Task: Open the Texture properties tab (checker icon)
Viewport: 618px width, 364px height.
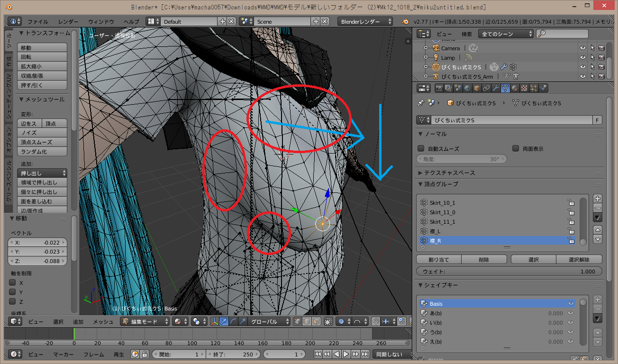Action: point(524,88)
